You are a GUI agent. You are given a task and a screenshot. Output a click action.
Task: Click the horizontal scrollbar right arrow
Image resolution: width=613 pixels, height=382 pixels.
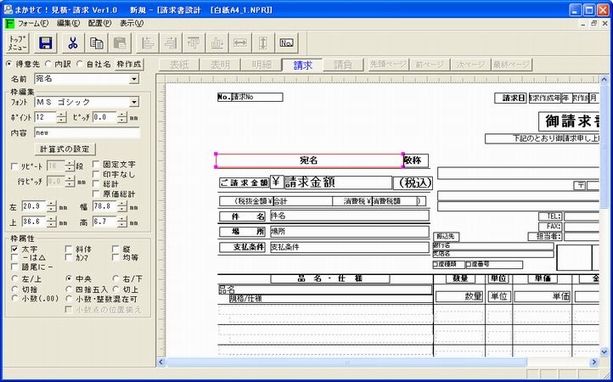(594, 362)
